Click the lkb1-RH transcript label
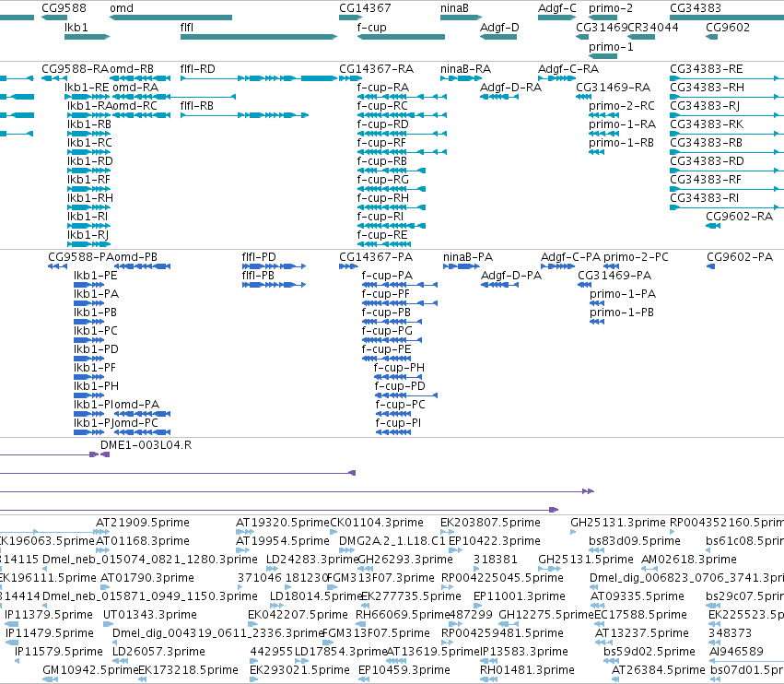Screen dimensions: 784x684 90,198
